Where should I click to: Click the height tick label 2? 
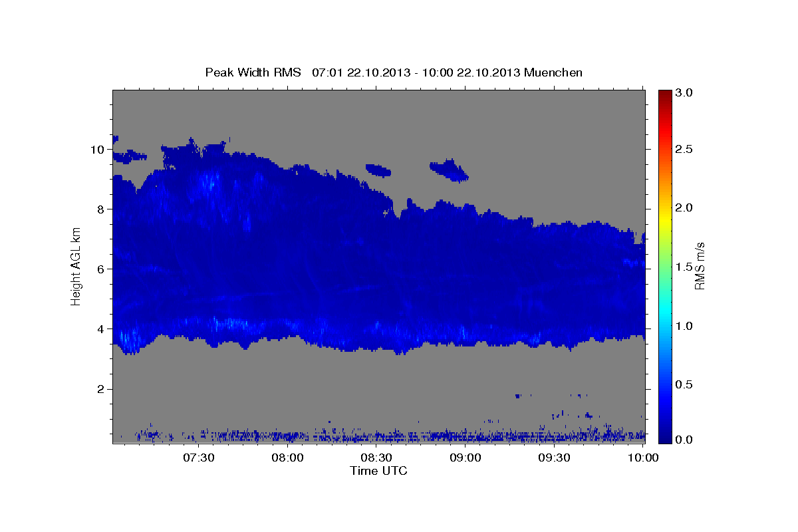click(100, 389)
